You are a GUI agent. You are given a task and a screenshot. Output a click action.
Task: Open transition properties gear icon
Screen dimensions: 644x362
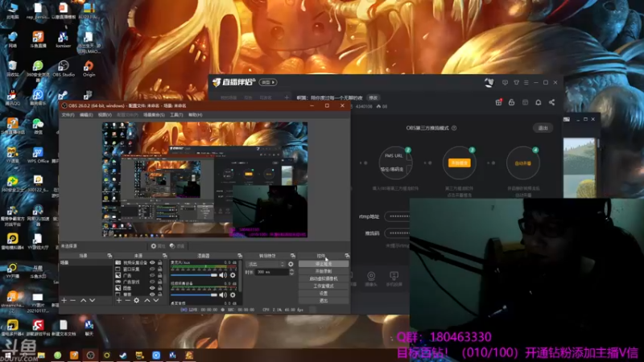coord(291,265)
